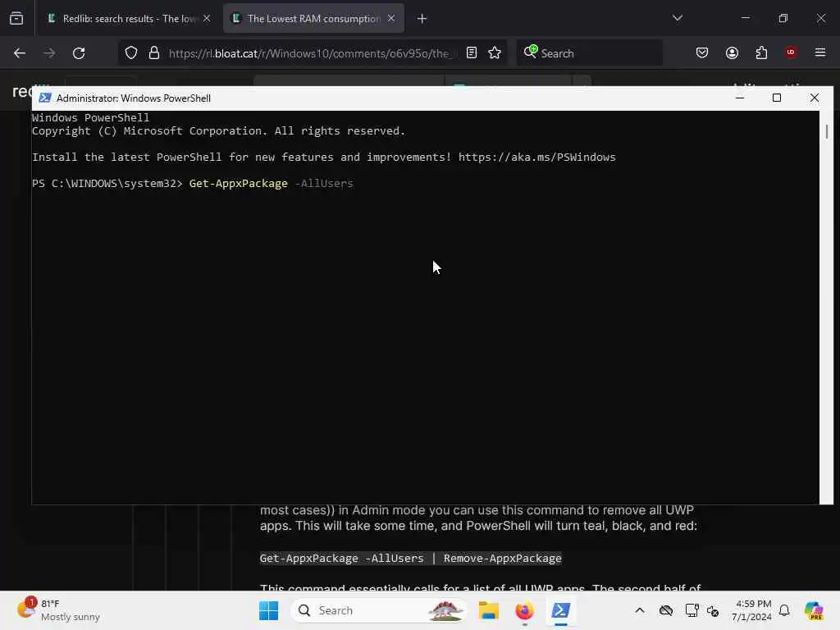Close The Lowest RAM consumption tab

coord(391,19)
